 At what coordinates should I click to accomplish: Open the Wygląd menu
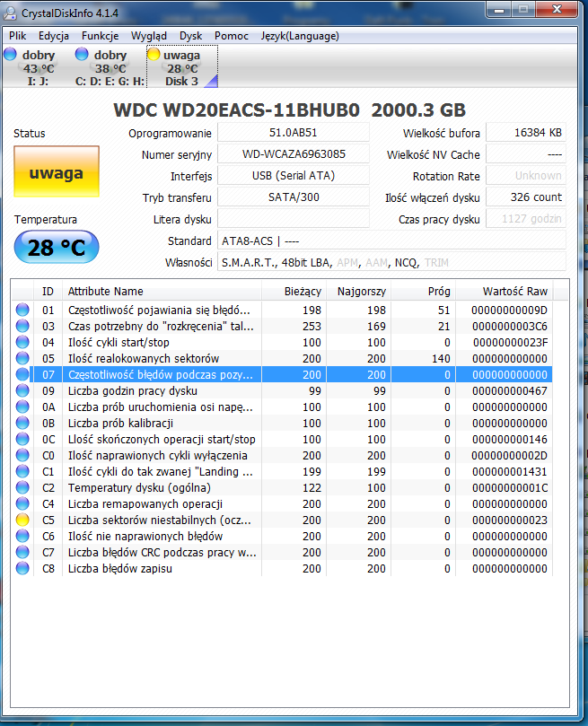tap(149, 36)
